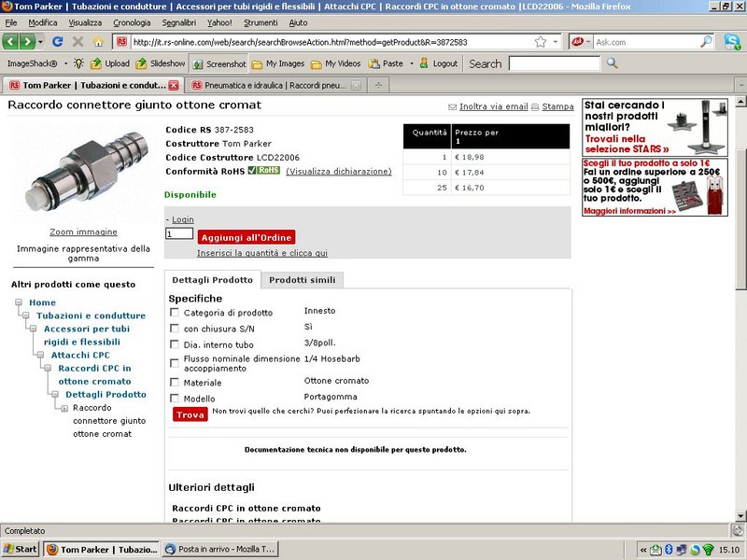Open the history dropdown next to navigation arrows
This screenshot has width=747, height=560.
click(x=40, y=42)
